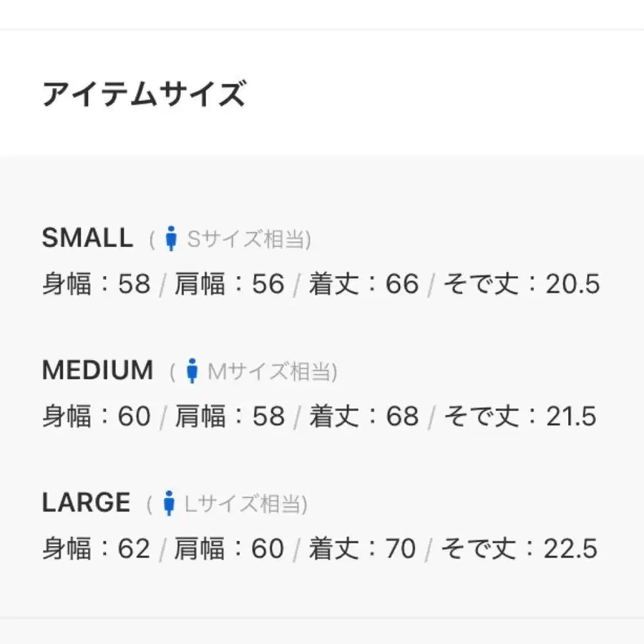The height and width of the screenshot is (644, 644).
Task: Select the SMALL size label
Action: point(88,238)
